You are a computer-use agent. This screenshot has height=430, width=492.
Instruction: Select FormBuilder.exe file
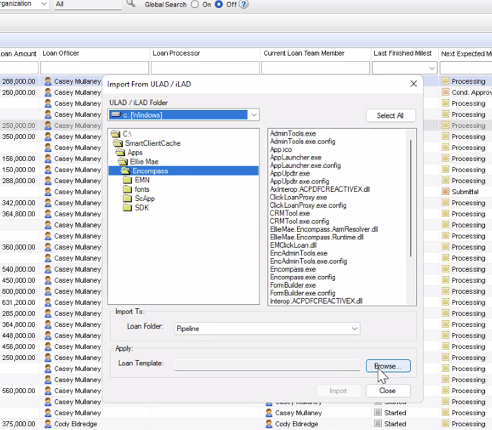point(293,285)
